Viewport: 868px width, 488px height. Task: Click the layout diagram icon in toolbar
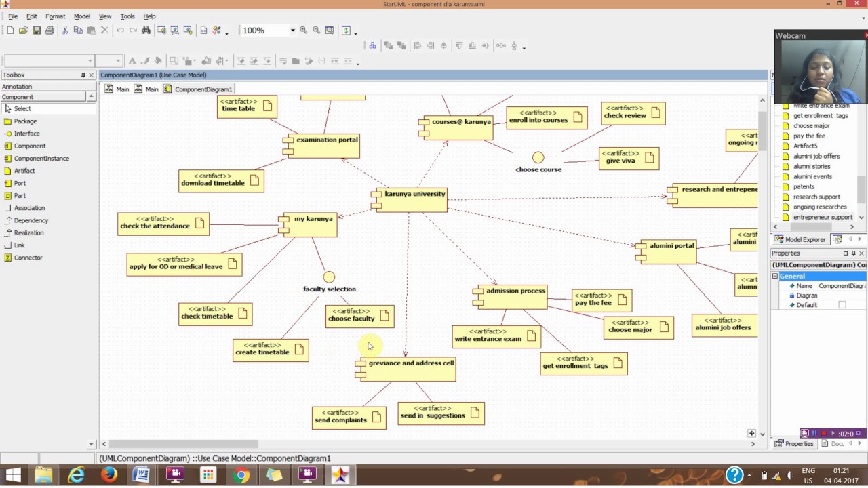[372, 45]
